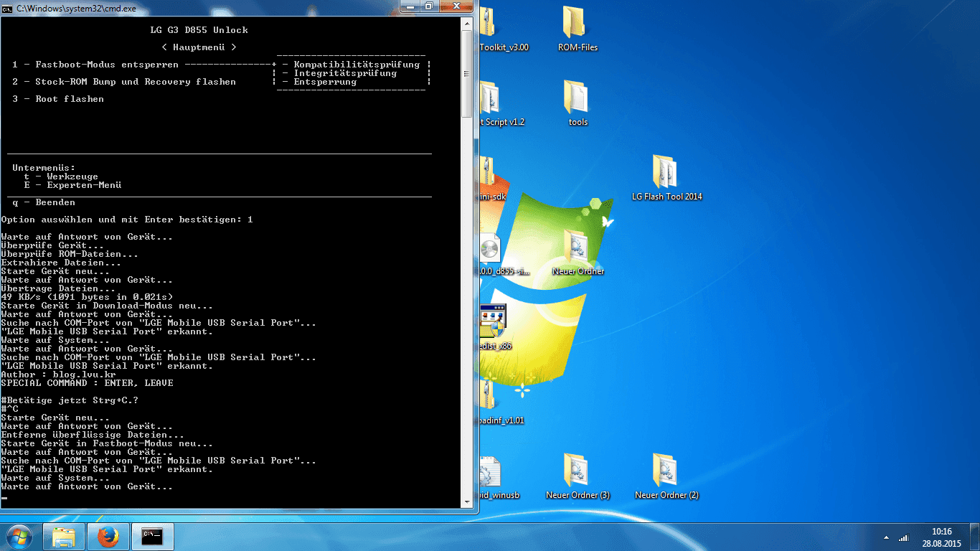Click 'SPECIAL COMMAND : ENTER, LEAVE' line
The height and width of the screenshot is (551, 980).
tap(87, 383)
